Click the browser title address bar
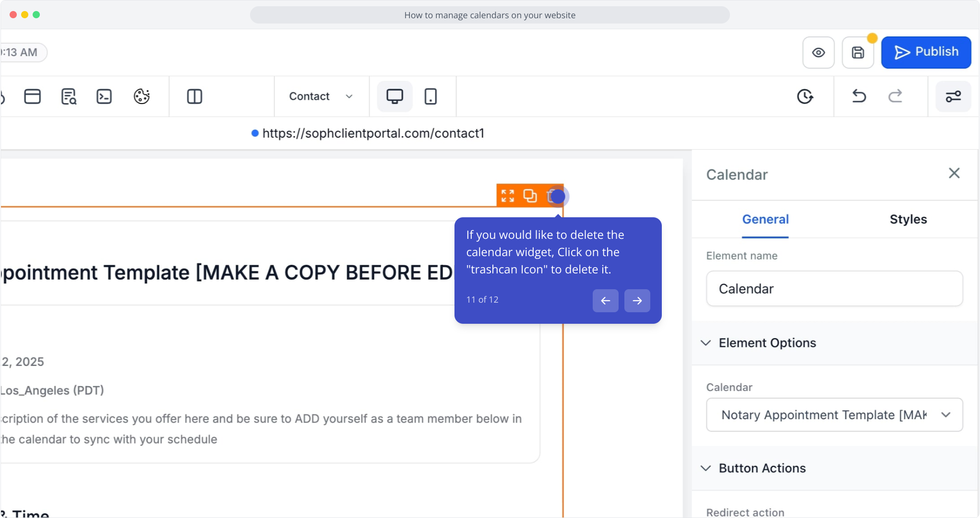The width and height of the screenshot is (980, 518). point(490,15)
